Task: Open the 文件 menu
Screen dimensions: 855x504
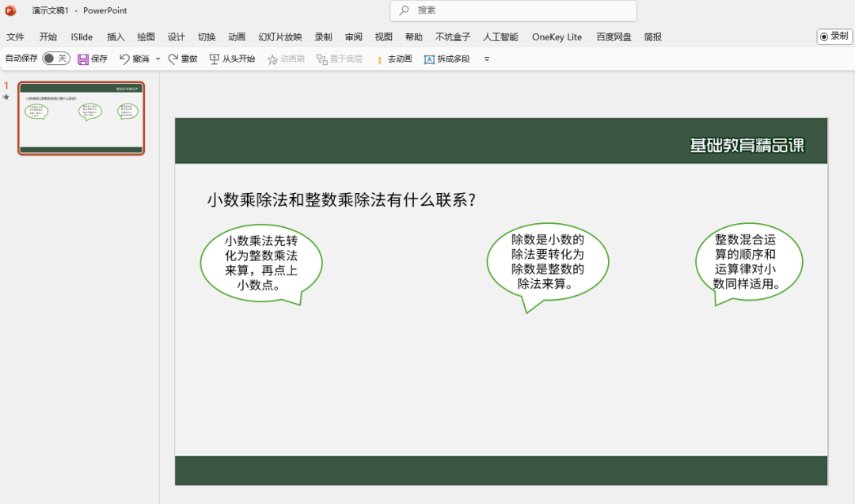Action: point(16,36)
